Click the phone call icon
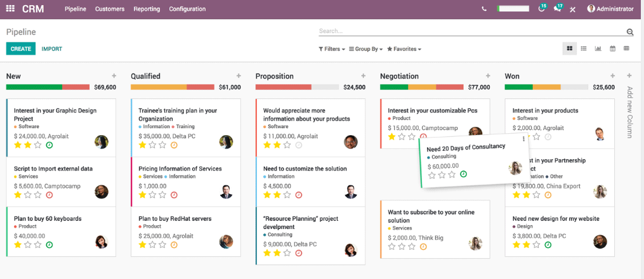The height and width of the screenshot is (279, 644). tap(485, 9)
